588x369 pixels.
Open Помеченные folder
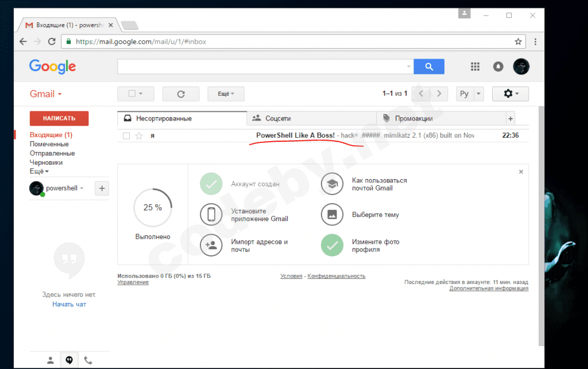point(49,144)
